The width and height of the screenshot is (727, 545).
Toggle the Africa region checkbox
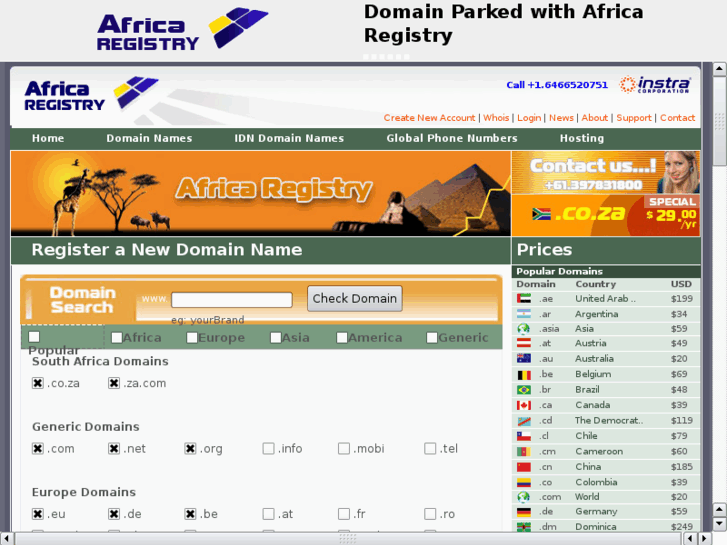pyautogui.click(x=117, y=338)
